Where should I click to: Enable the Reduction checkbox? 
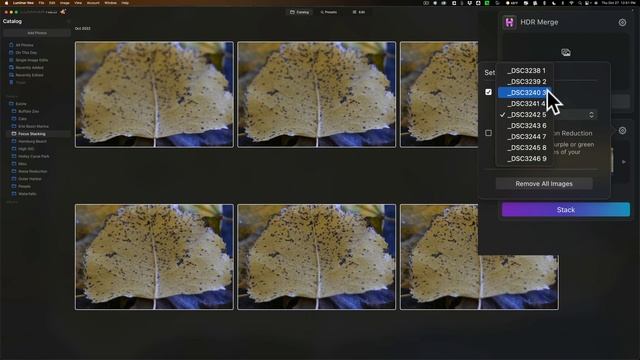pyautogui.click(x=488, y=133)
